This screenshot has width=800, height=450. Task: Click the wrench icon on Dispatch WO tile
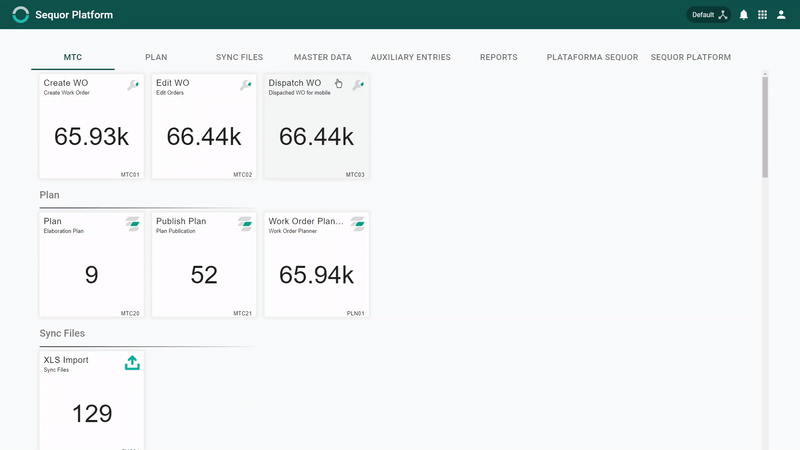[358, 85]
